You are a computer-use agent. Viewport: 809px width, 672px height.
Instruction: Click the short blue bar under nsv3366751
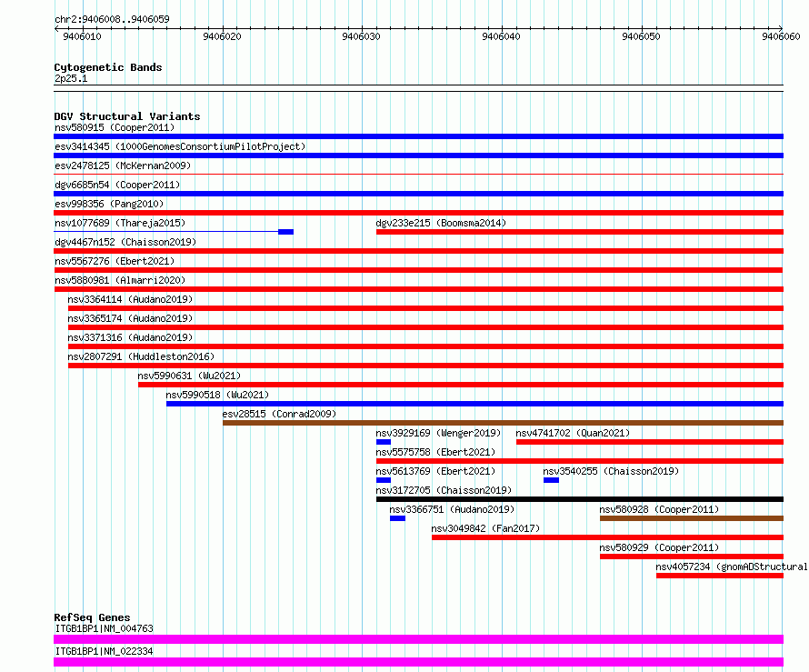point(397,518)
